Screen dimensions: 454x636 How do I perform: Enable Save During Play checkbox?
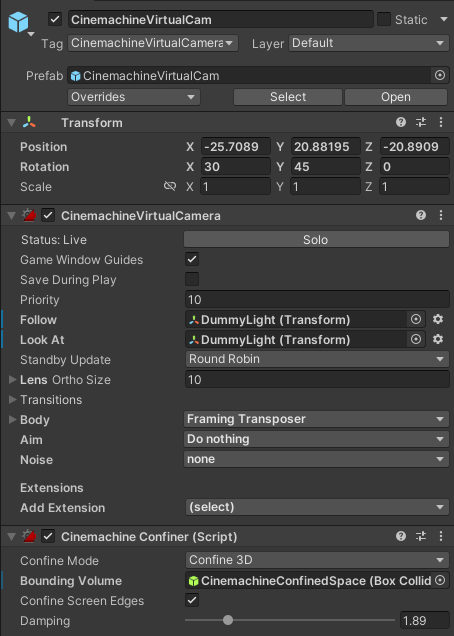coord(192,279)
